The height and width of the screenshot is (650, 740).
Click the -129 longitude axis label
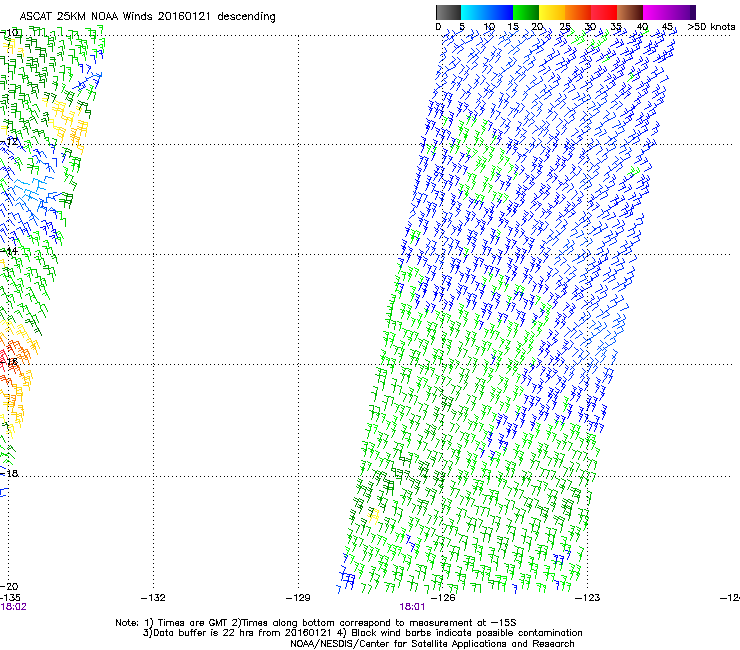click(298, 598)
